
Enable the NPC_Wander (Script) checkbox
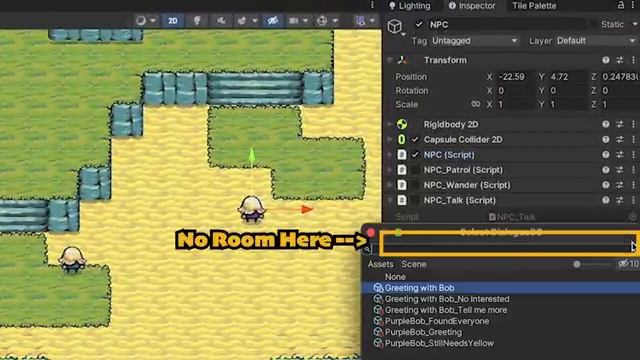pyautogui.click(x=415, y=185)
